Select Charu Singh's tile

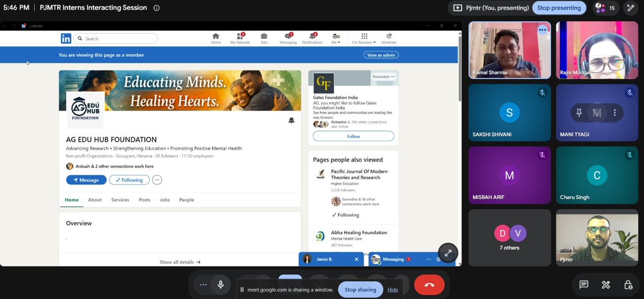597,176
